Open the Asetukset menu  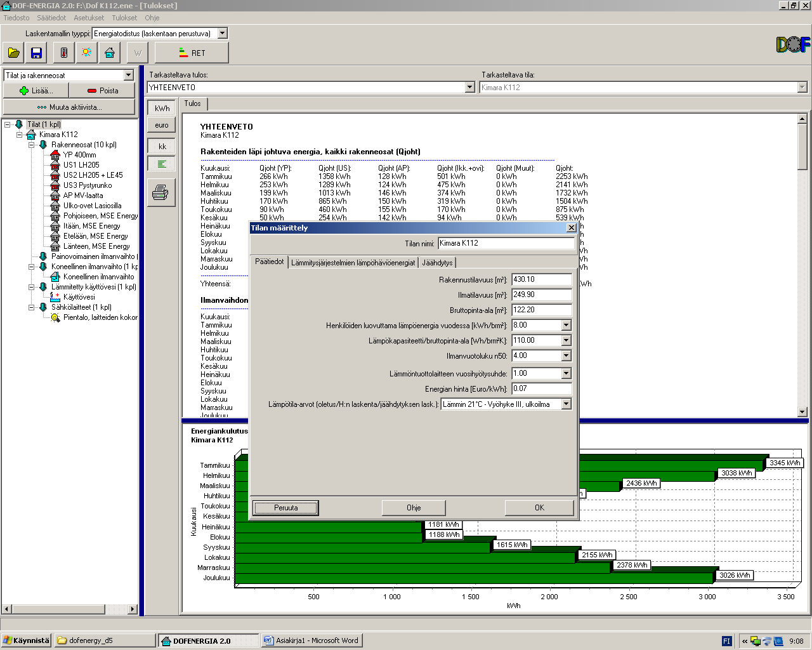click(89, 18)
